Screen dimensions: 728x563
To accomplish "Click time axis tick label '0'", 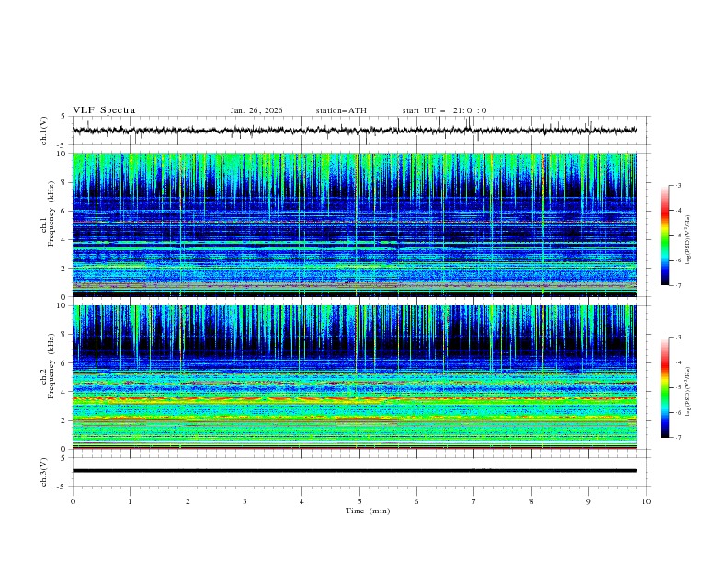I will [73, 501].
